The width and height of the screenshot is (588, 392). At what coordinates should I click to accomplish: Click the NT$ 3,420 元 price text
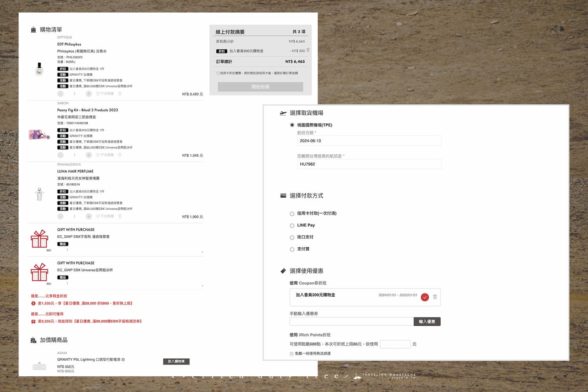point(192,94)
